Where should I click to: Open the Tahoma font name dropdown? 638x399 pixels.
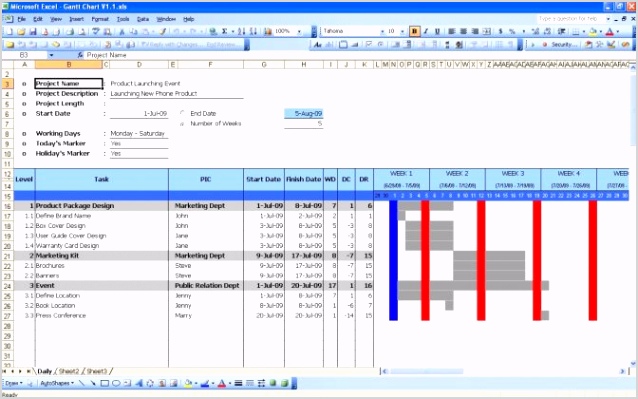click(x=382, y=31)
